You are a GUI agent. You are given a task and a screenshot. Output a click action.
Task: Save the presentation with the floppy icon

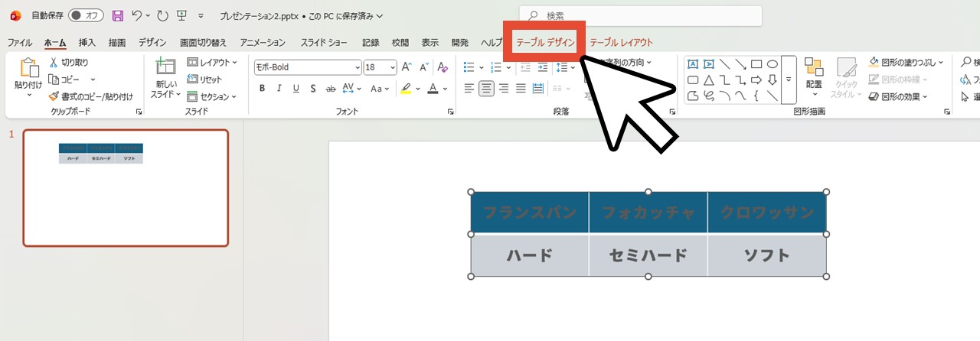click(x=117, y=15)
